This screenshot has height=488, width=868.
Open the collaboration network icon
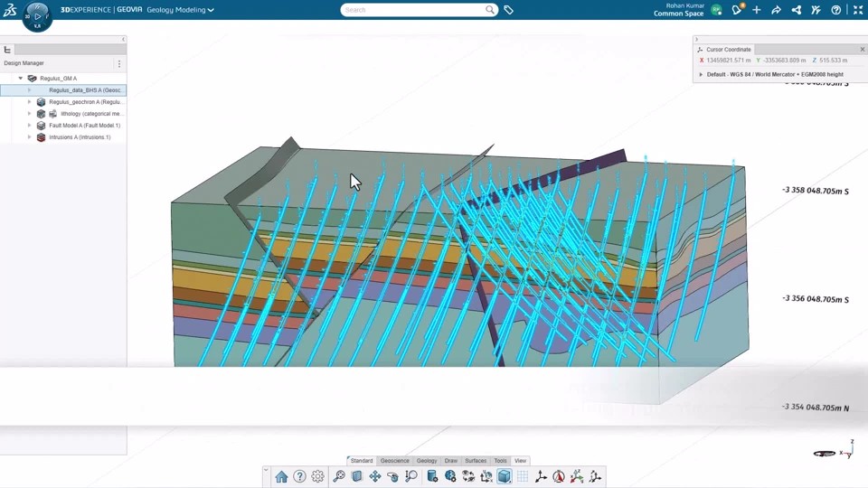796,10
